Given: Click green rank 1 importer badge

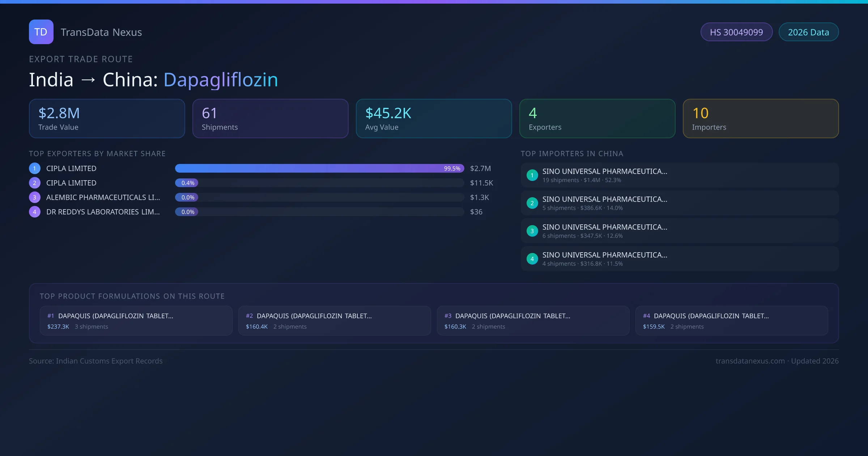Looking at the screenshot, I should click(x=532, y=175).
